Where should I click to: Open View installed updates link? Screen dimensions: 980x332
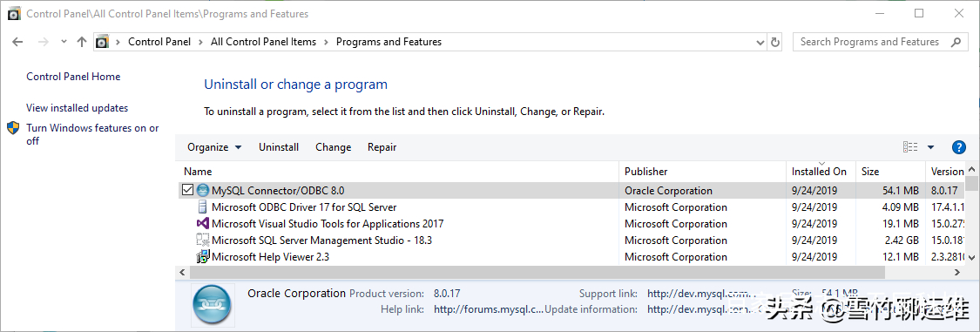click(77, 108)
